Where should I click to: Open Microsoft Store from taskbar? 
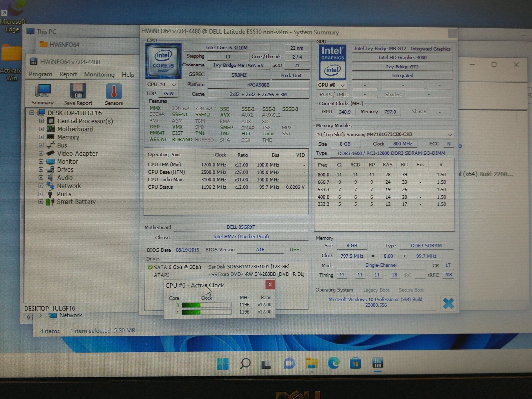(355, 363)
